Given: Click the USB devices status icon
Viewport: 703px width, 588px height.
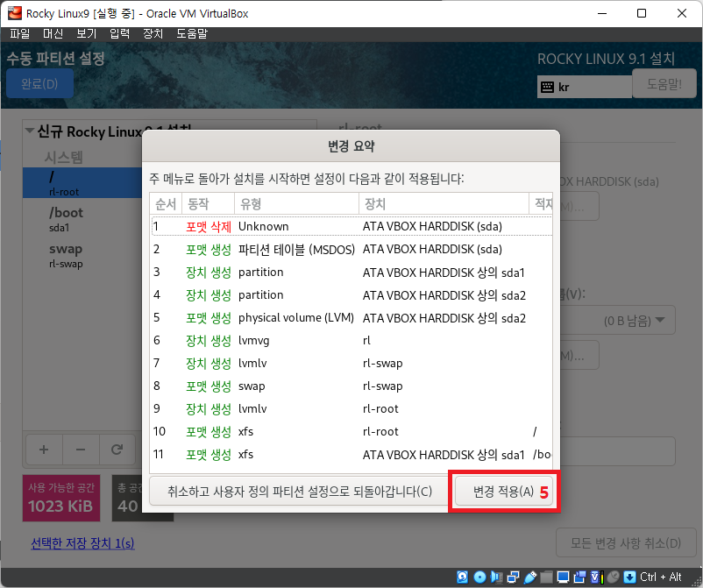Looking at the screenshot, I should click(530, 577).
